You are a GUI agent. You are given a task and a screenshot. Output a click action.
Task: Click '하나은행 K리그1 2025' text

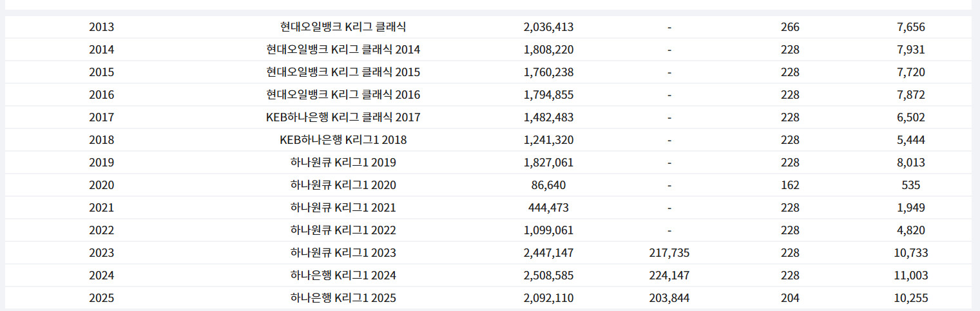[343, 298]
